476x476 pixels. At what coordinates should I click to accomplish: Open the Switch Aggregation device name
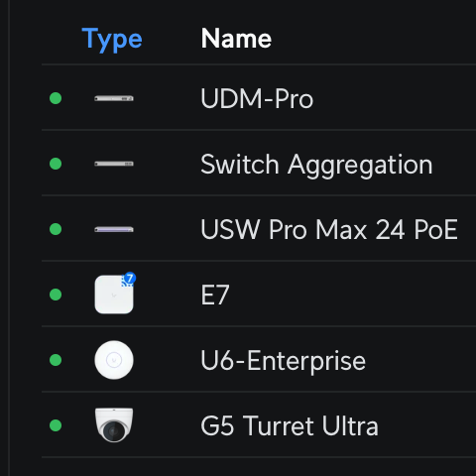tap(316, 166)
